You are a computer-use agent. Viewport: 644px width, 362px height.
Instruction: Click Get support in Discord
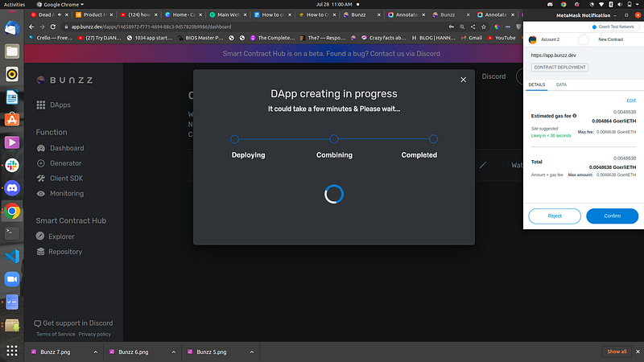click(x=73, y=323)
